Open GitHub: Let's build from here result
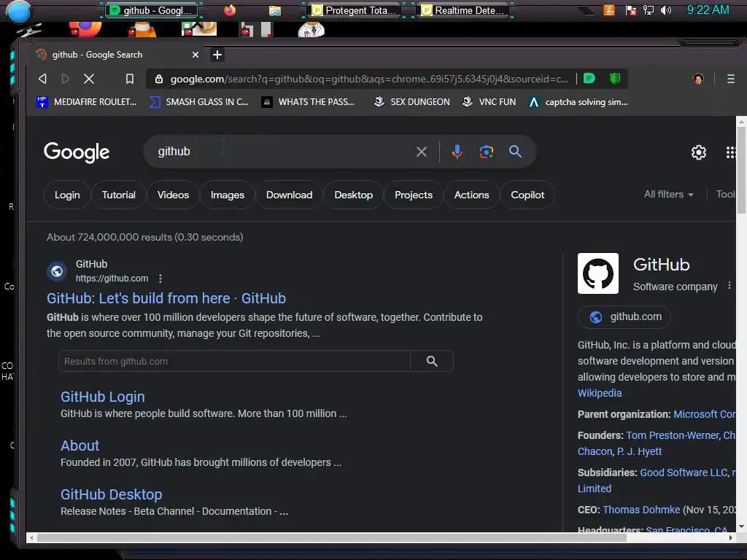This screenshot has height=560, width=747. click(166, 298)
